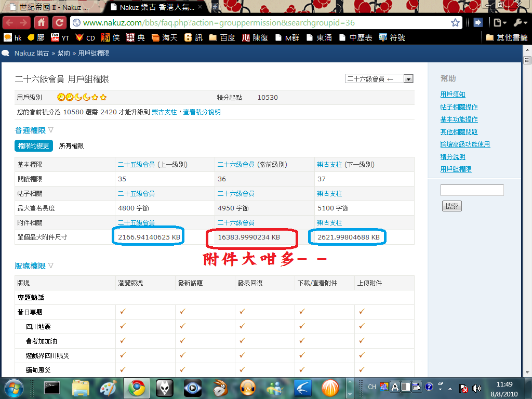Open the page menu icon in the toolbar
The width and height of the screenshot is (532, 399).
tap(500, 23)
